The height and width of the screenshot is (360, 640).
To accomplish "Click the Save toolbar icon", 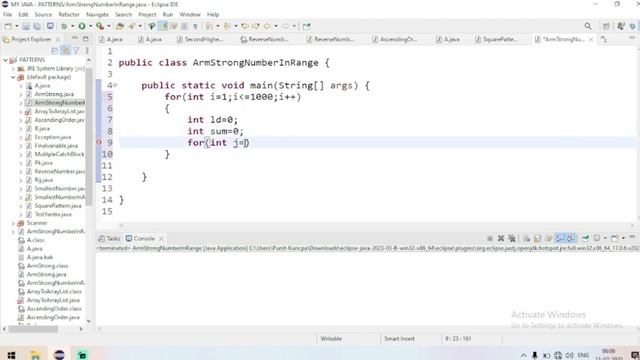I will coord(26,26).
